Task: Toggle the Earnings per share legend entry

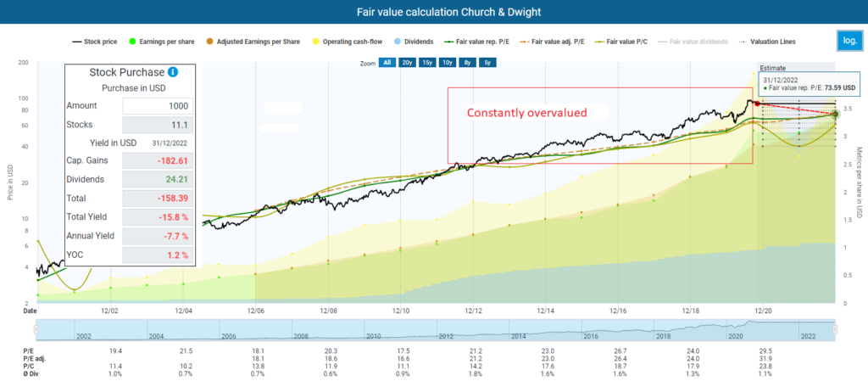Action: (x=162, y=42)
